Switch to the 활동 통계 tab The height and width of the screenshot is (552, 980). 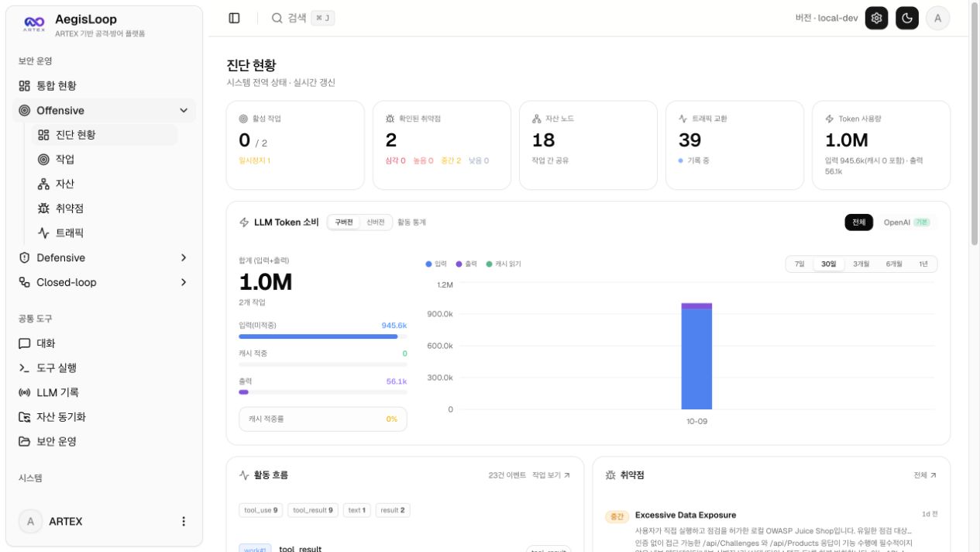pos(411,223)
